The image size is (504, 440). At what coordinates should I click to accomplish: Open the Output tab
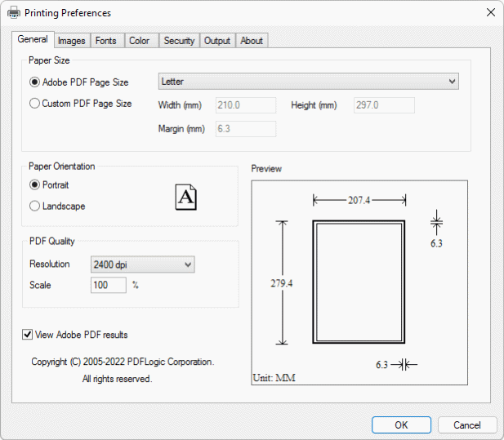tap(217, 41)
